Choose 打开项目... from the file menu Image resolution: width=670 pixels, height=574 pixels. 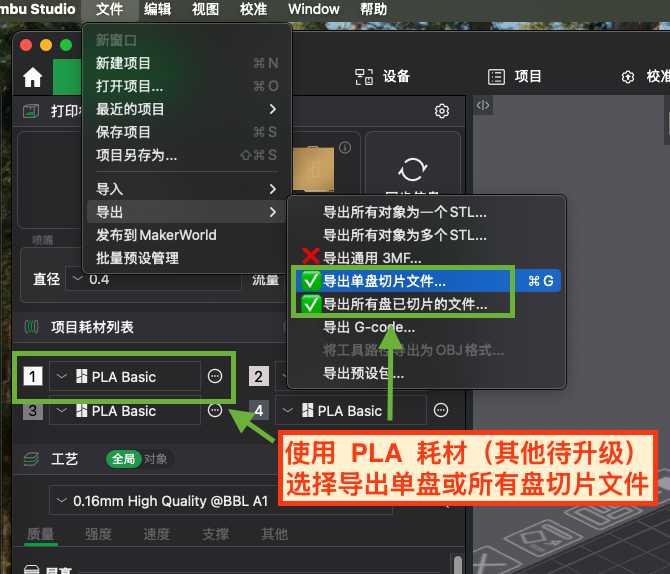(x=186, y=86)
